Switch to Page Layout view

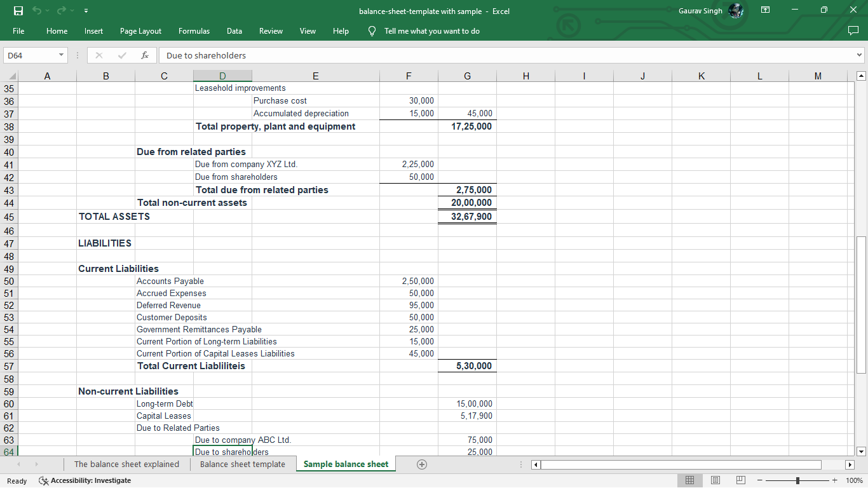[715, 480]
